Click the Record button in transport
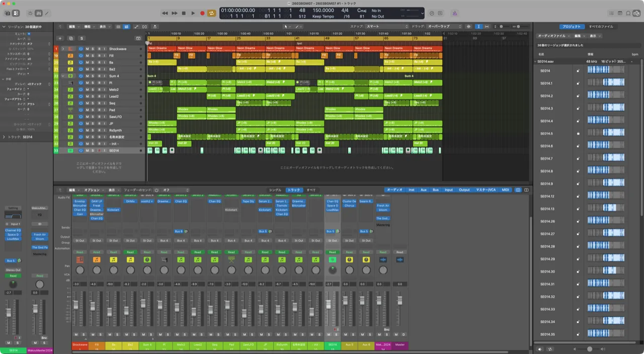 click(x=202, y=13)
